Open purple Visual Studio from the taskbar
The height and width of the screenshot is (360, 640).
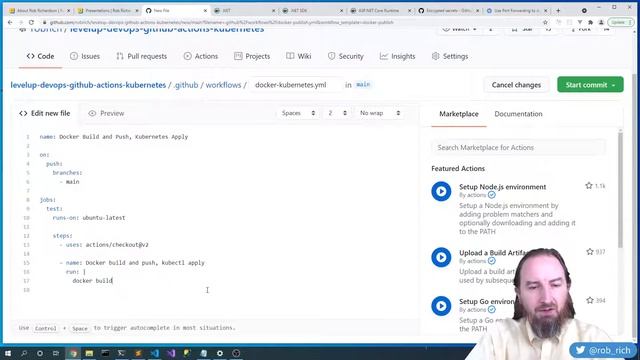[171, 353]
